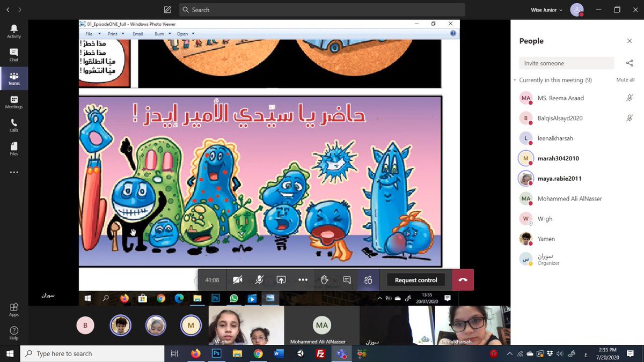This screenshot has height=362, width=644.
Task: Click Type here to search box
Action: coord(92,353)
